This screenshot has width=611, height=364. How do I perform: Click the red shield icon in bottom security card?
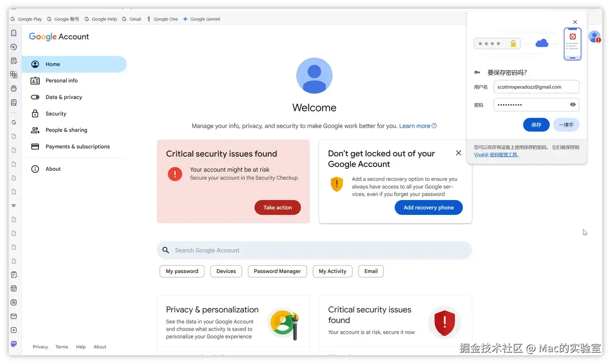(445, 322)
